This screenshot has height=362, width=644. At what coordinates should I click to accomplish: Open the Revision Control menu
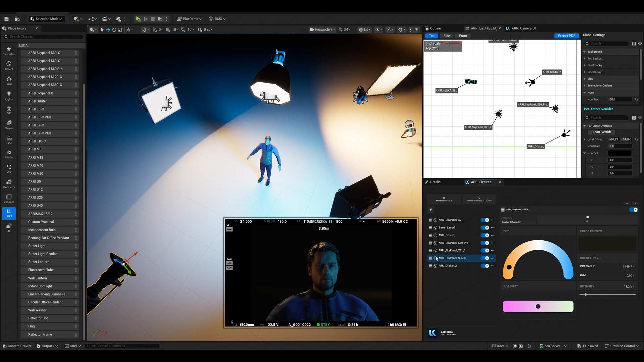(x=622, y=346)
